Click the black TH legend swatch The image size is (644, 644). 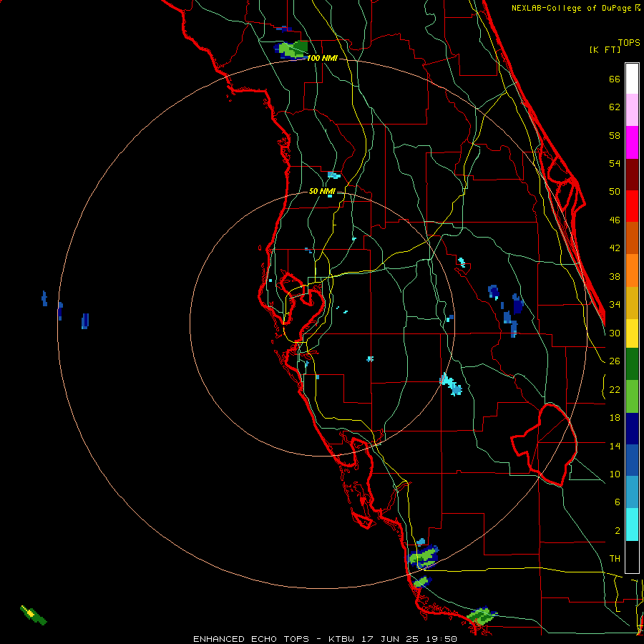coord(632,557)
